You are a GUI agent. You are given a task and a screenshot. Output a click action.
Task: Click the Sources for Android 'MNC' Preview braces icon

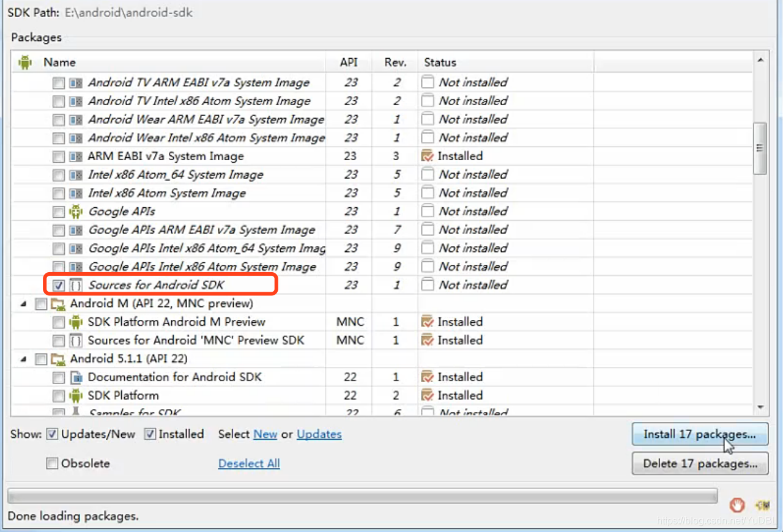pos(76,341)
